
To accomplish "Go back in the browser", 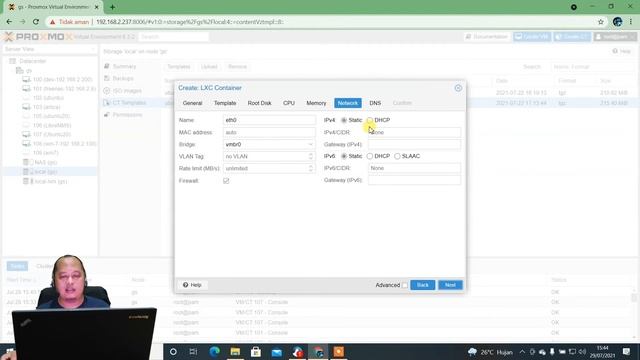I will (9, 22).
